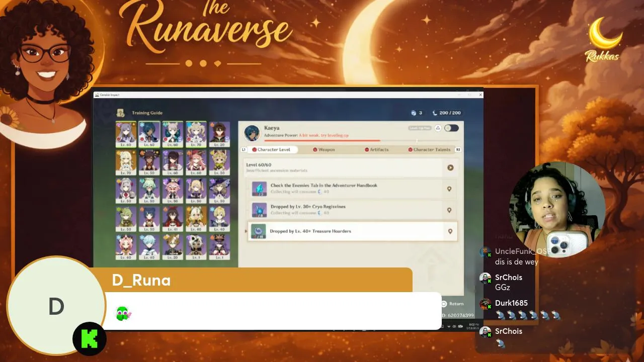Click the location pin for Cryo Regisvines row
The width and height of the screenshot is (644, 362).
449,210
